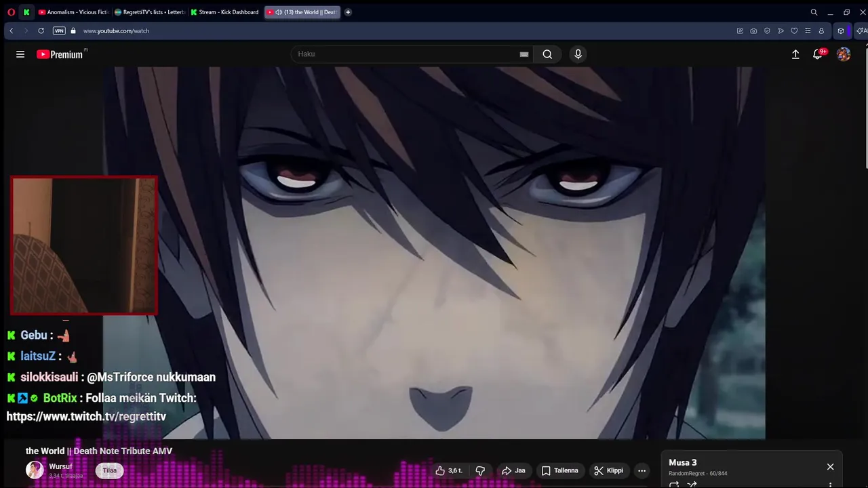
Task: Save the video with Tallenna
Action: pos(560,470)
